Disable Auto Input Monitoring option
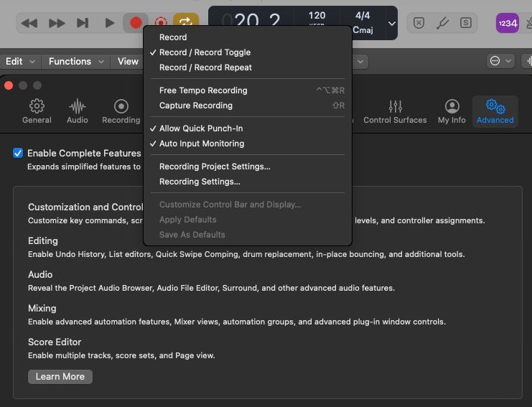The width and height of the screenshot is (532, 407). pyautogui.click(x=202, y=144)
